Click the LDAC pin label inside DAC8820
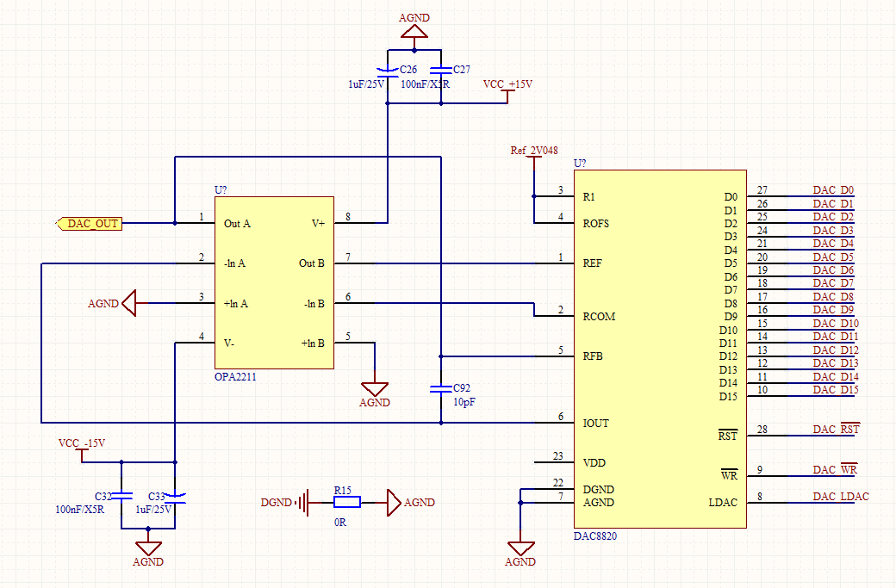 pos(723,503)
